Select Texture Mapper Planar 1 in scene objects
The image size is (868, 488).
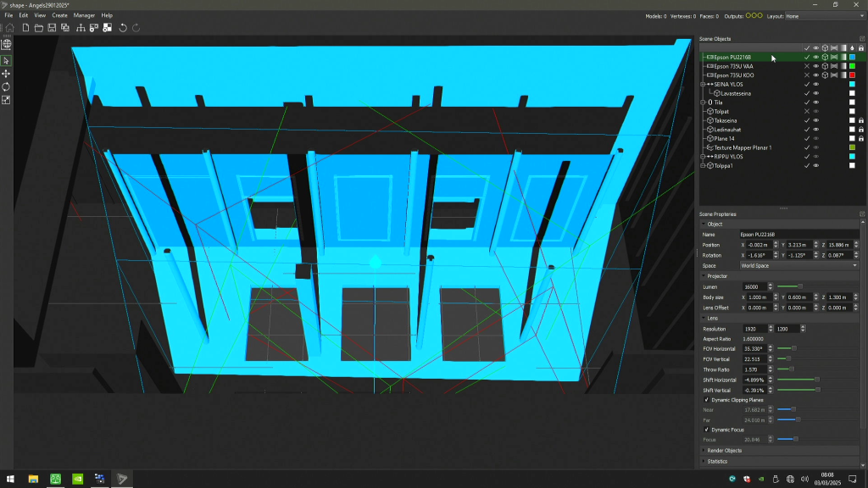pos(743,147)
